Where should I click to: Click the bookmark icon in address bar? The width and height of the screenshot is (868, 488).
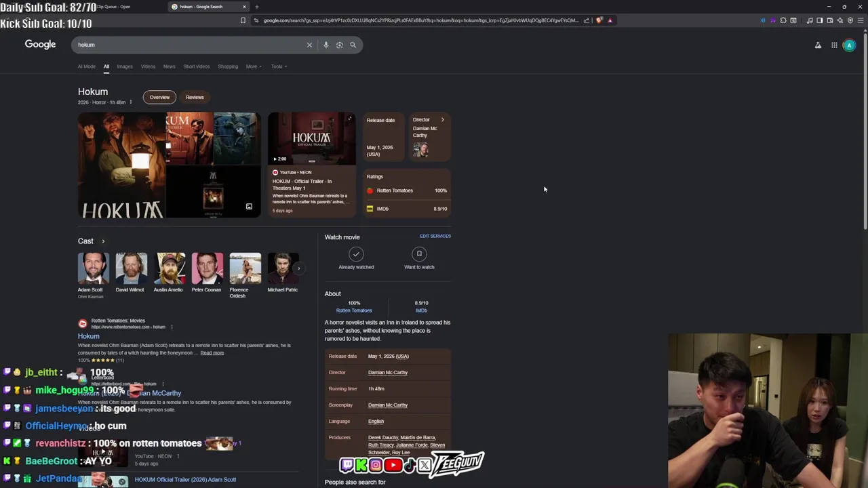coord(243,20)
